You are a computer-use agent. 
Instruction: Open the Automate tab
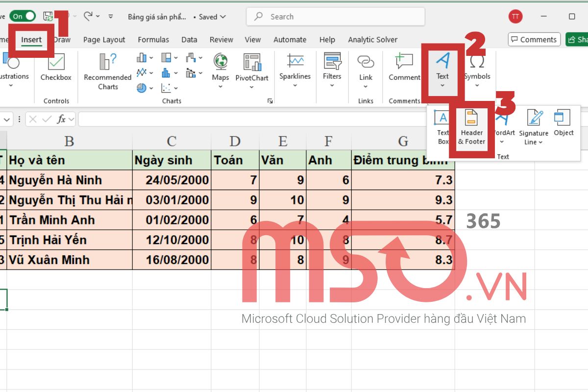pyautogui.click(x=290, y=40)
